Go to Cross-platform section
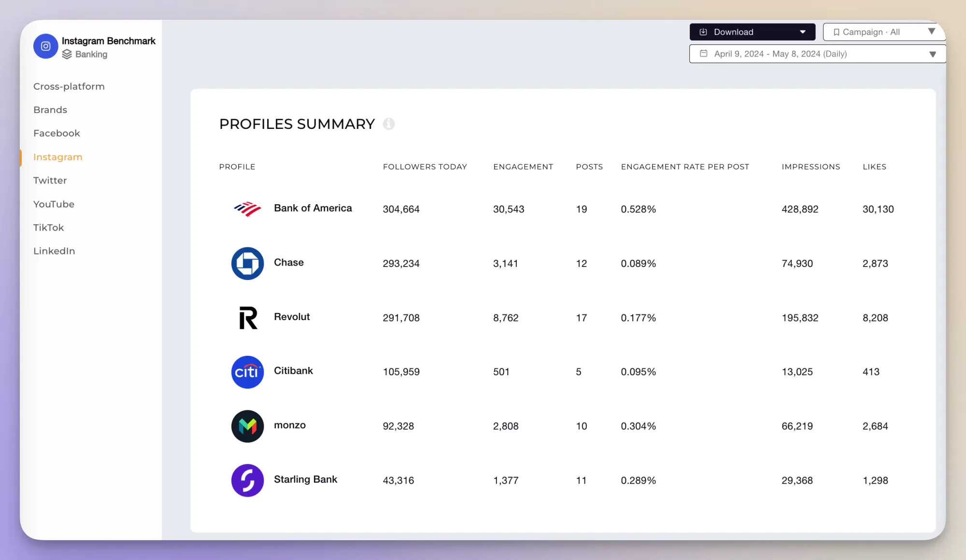 [69, 86]
